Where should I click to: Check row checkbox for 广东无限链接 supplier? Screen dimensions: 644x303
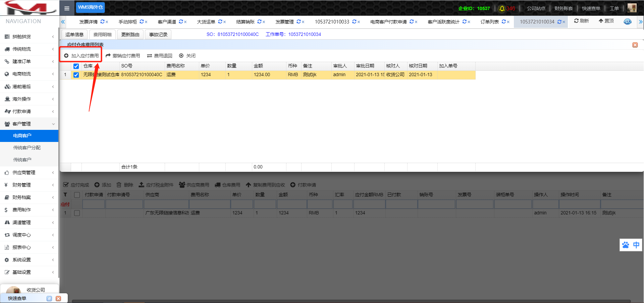point(77,213)
